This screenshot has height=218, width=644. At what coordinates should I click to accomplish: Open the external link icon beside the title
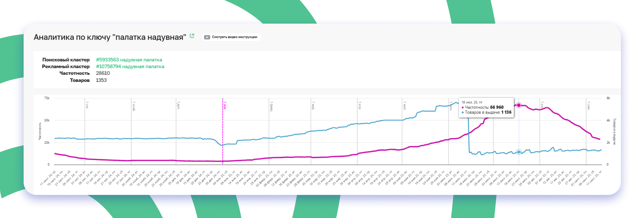tap(192, 36)
